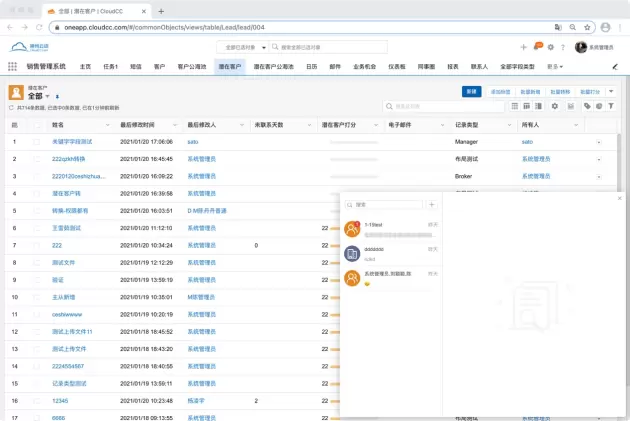Click the plus icon in chat panel
This screenshot has height=421, width=630.
pyautogui.click(x=431, y=204)
